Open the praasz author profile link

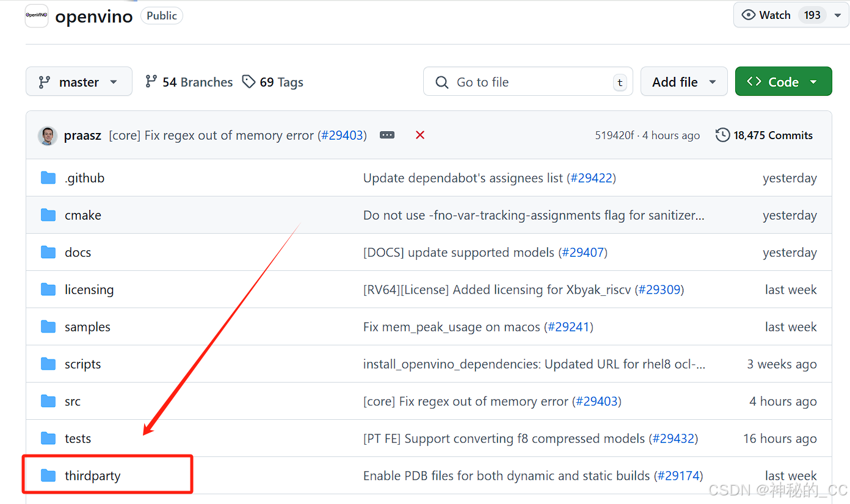[82, 135]
